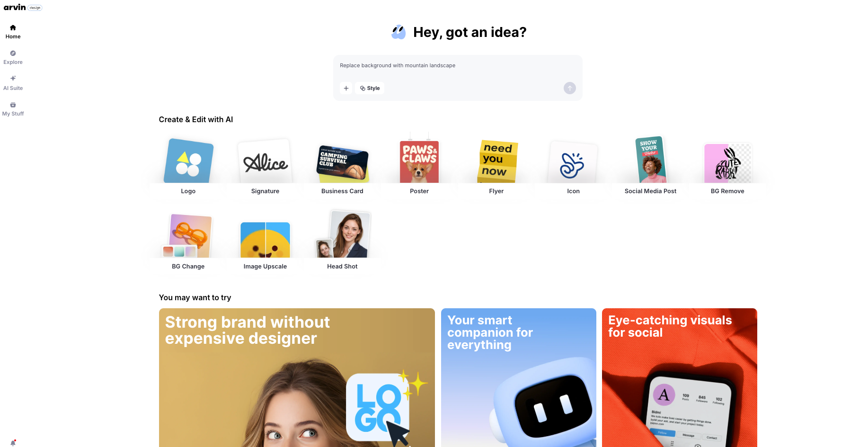Click the send arrow button
Image resolution: width=868 pixels, height=447 pixels.
[x=570, y=88]
